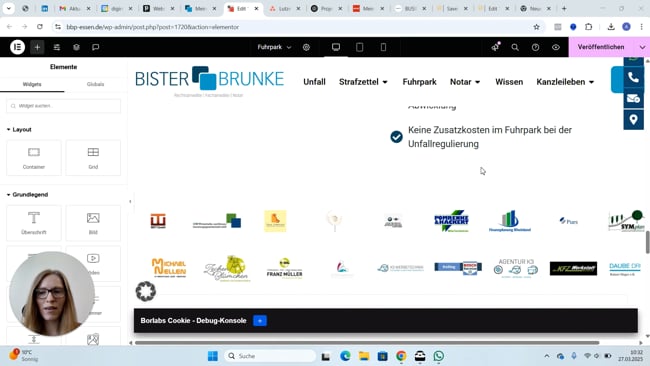
Task: Open the Fuhrpark menu item
Action: pyautogui.click(x=419, y=82)
